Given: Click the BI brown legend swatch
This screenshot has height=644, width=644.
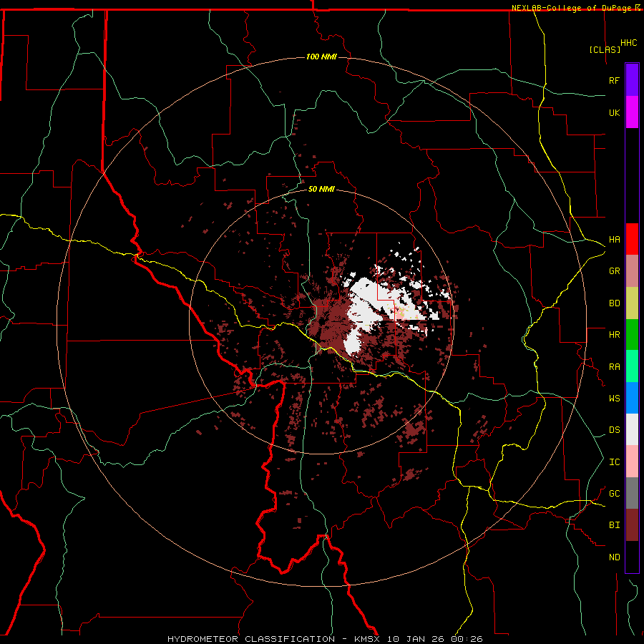Looking at the screenshot, I should (632, 525).
